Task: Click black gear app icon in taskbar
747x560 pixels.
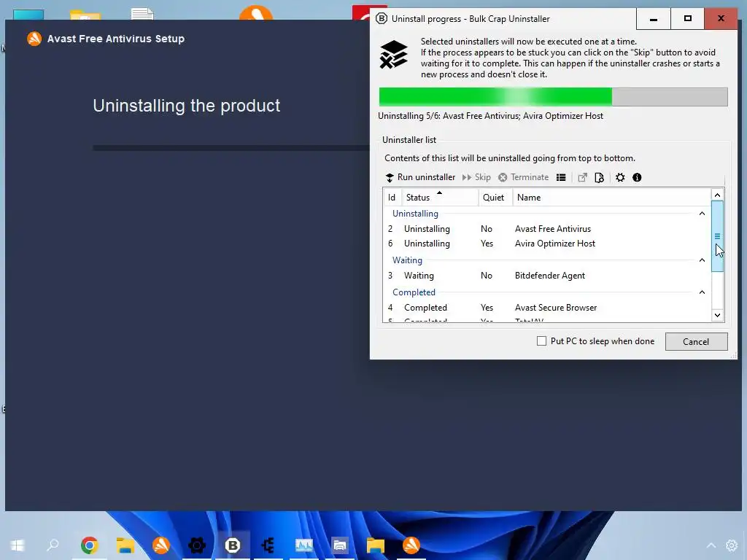Action: click(197, 545)
